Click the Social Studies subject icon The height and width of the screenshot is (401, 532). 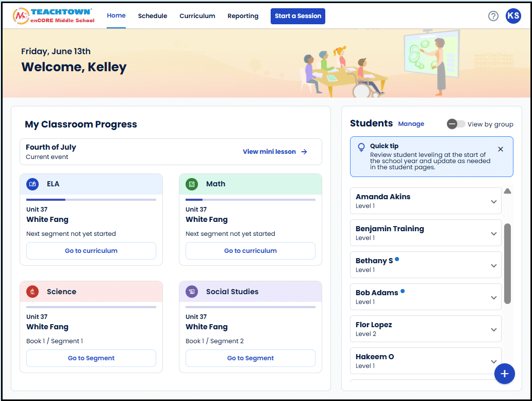pyautogui.click(x=192, y=292)
